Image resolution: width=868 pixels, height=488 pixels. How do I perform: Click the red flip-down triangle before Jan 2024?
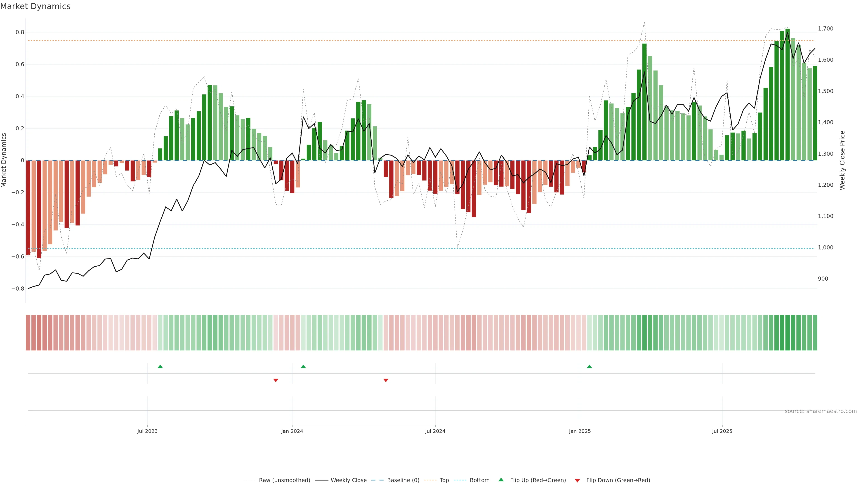pos(276,380)
